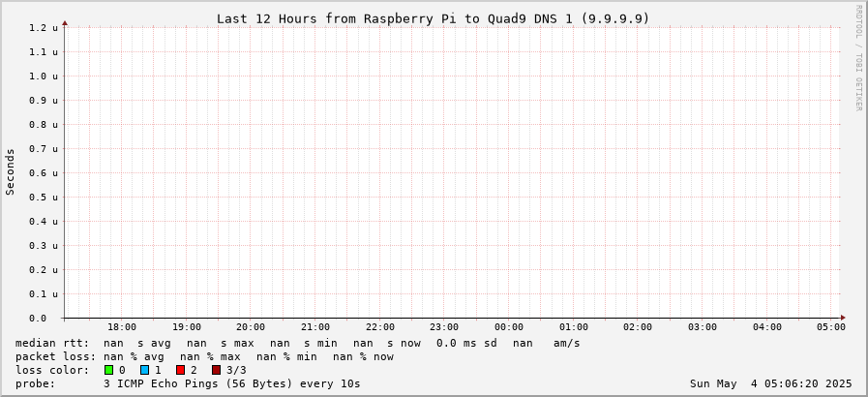
Task: Click the green loss color swatch 0
Action: (108, 370)
